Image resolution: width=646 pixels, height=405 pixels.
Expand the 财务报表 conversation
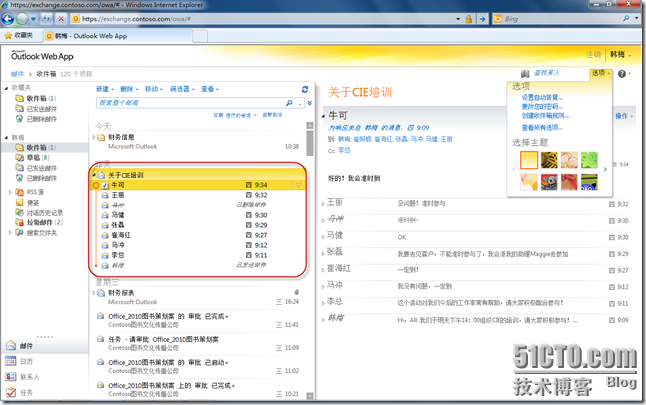[x=94, y=293]
